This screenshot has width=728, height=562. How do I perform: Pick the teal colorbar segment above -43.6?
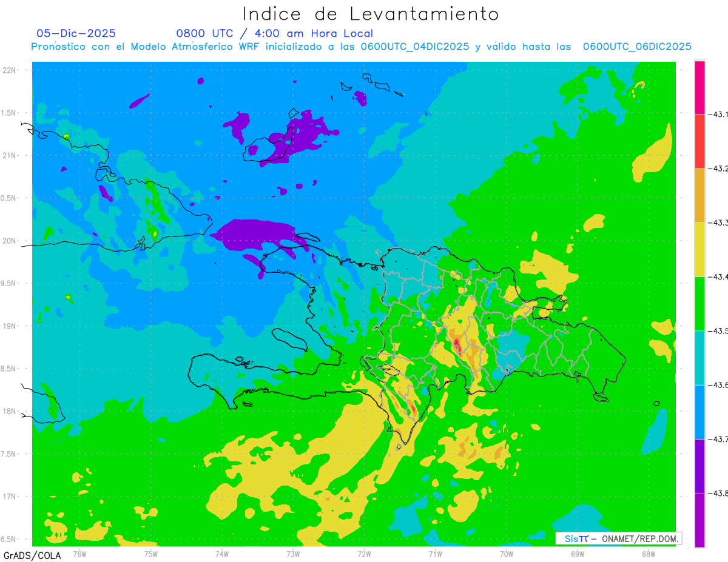pos(699,358)
